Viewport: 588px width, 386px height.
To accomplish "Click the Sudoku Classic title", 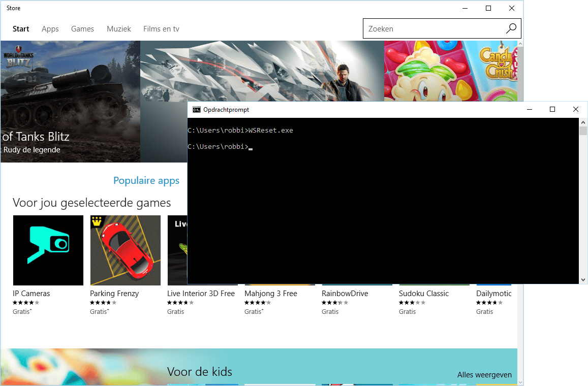I will 424,294.
